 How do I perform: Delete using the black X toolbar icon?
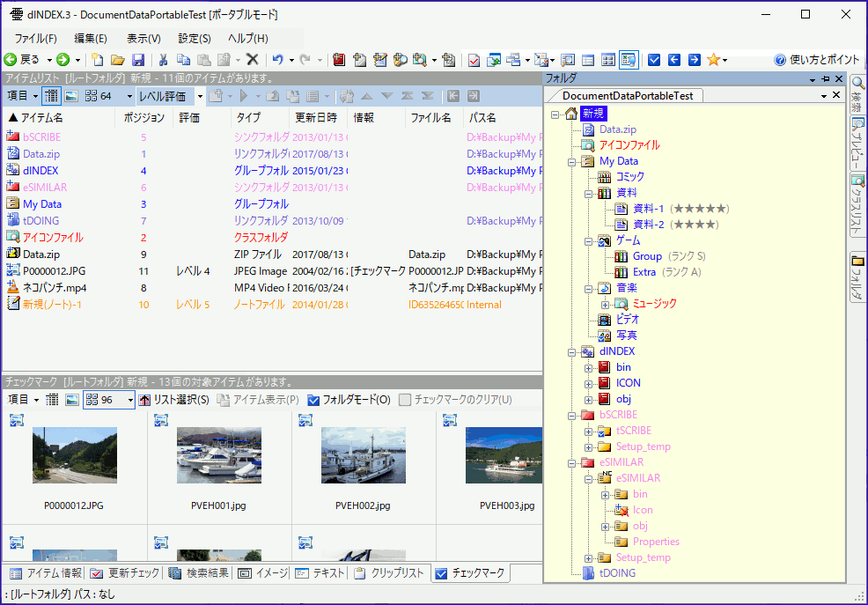(x=253, y=60)
